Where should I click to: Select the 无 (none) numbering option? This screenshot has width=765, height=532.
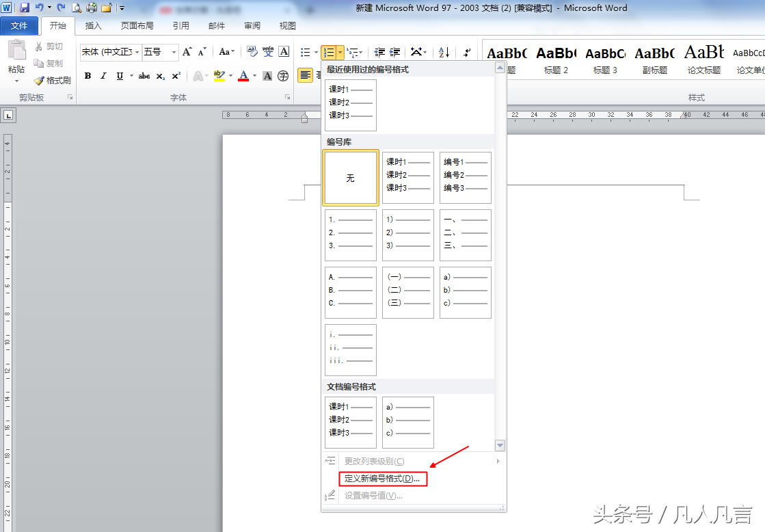pyautogui.click(x=350, y=178)
